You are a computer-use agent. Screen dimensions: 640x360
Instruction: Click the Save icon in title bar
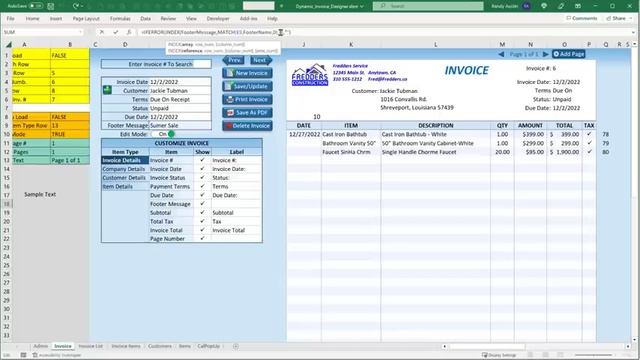pyautogui.click(x=51, y=6)
